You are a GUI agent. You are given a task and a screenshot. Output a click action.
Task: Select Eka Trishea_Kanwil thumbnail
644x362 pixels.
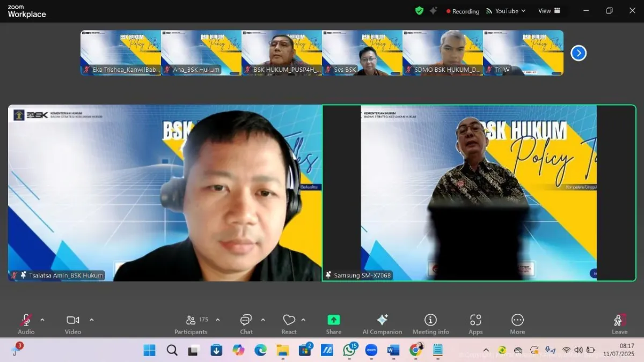[x=121, y=53]
